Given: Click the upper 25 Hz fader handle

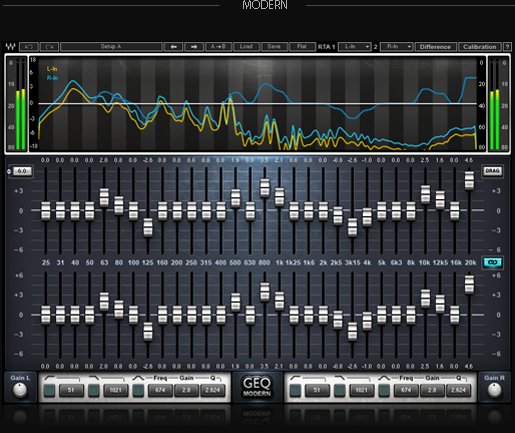Looking at the screenshot, I should click(x=46, y=211).
